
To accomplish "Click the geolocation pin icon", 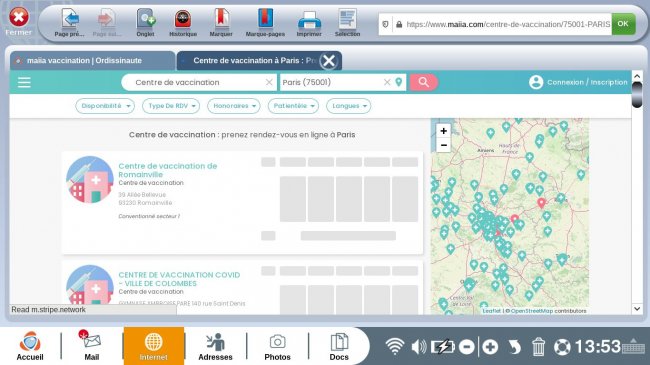I will point(399,82).
